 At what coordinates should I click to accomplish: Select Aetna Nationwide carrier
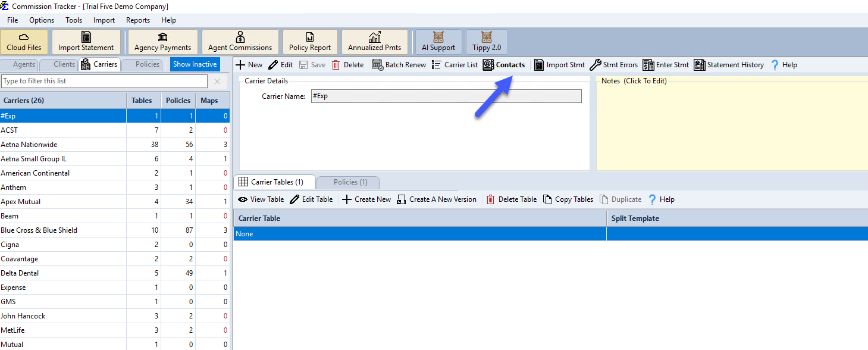tap(115, 145)
